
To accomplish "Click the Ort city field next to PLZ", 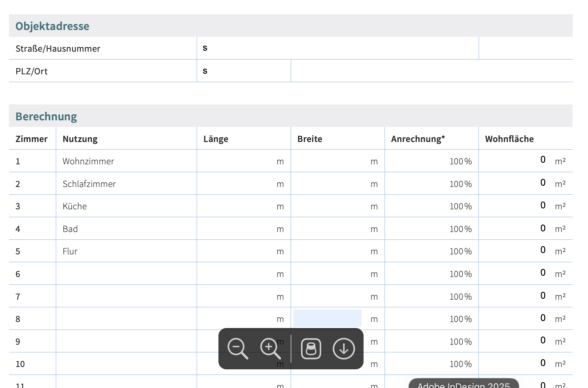I will (431, 71).
